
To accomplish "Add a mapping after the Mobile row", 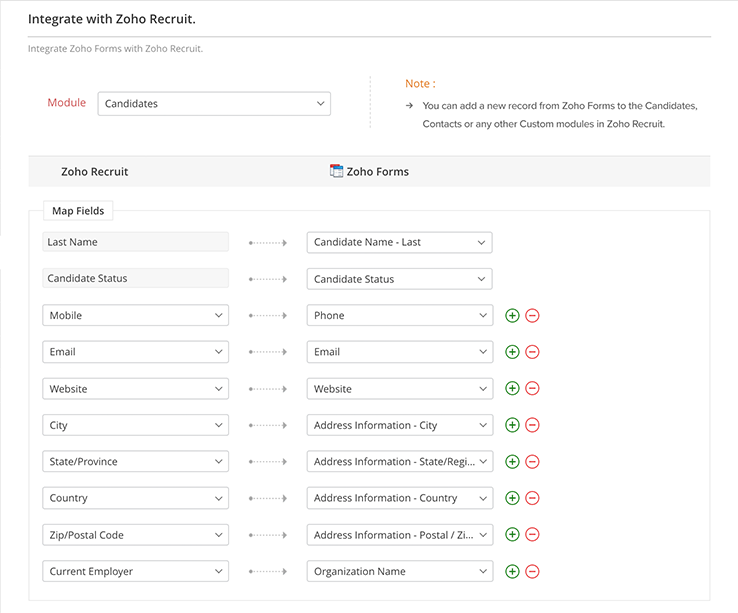I will point(512,315).
